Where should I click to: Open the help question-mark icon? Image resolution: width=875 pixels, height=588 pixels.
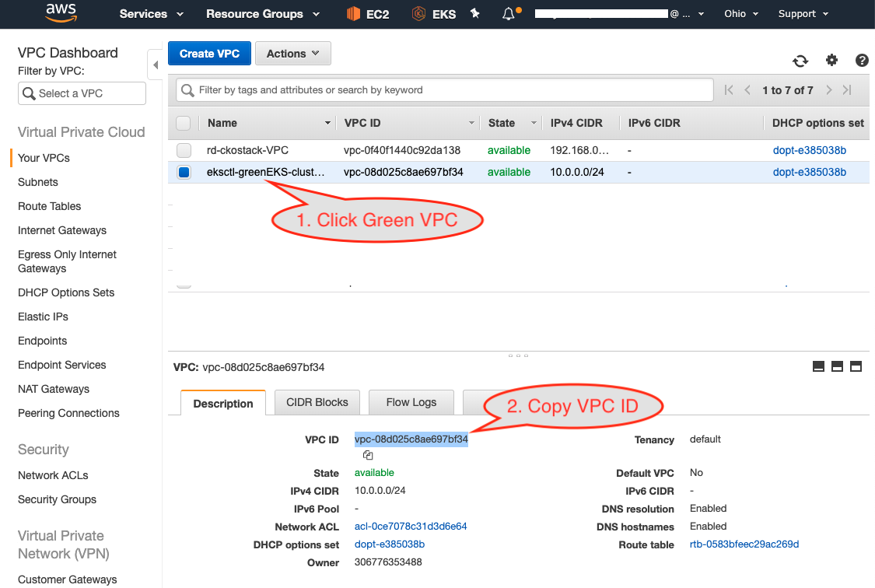coord(861,61)
